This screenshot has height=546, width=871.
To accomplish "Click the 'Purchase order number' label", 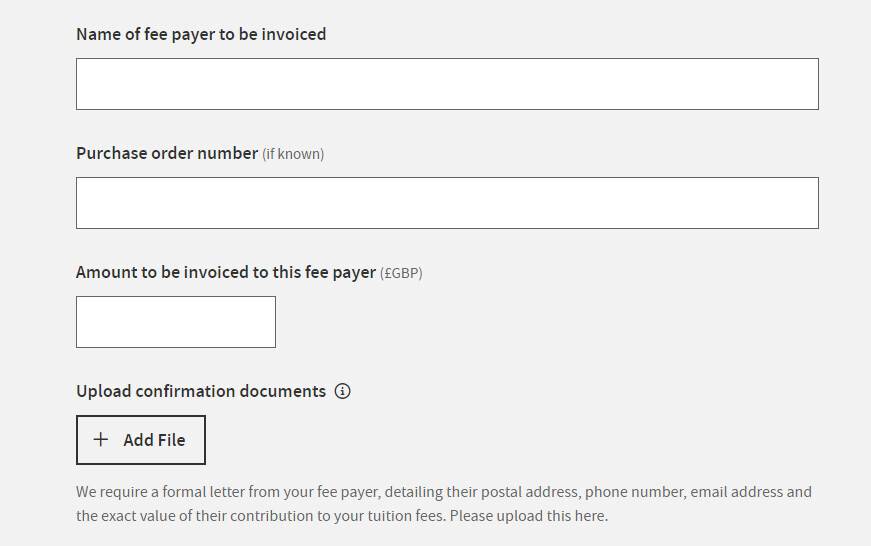I will pos(167,153).
